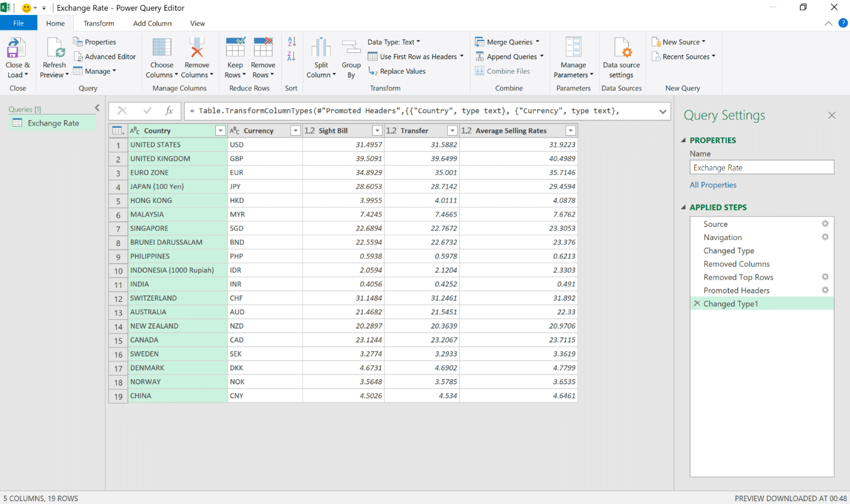Image resolution: width=850 pixels, height=504 pixels.
Task: Switch to the Transform ribbon tab
Action: (x=98, y=23)
